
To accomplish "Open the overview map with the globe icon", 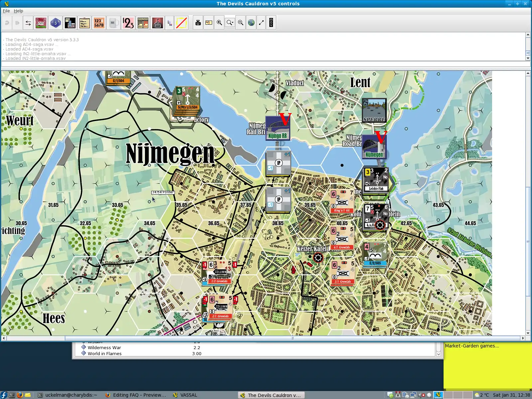I will (x=251, y=23).
